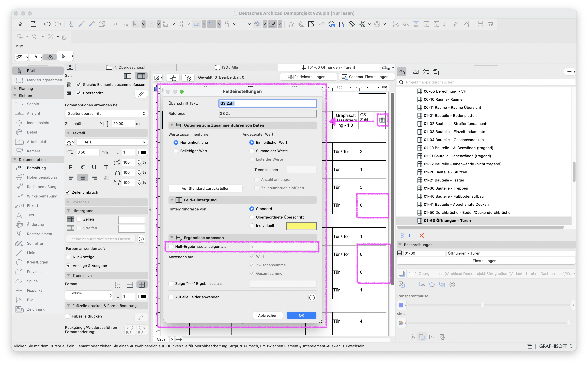Open schedule 00-10 Räume- Räume
This screenshot has height=365, width=588.
pyautogui.click(x=443, y=99)
